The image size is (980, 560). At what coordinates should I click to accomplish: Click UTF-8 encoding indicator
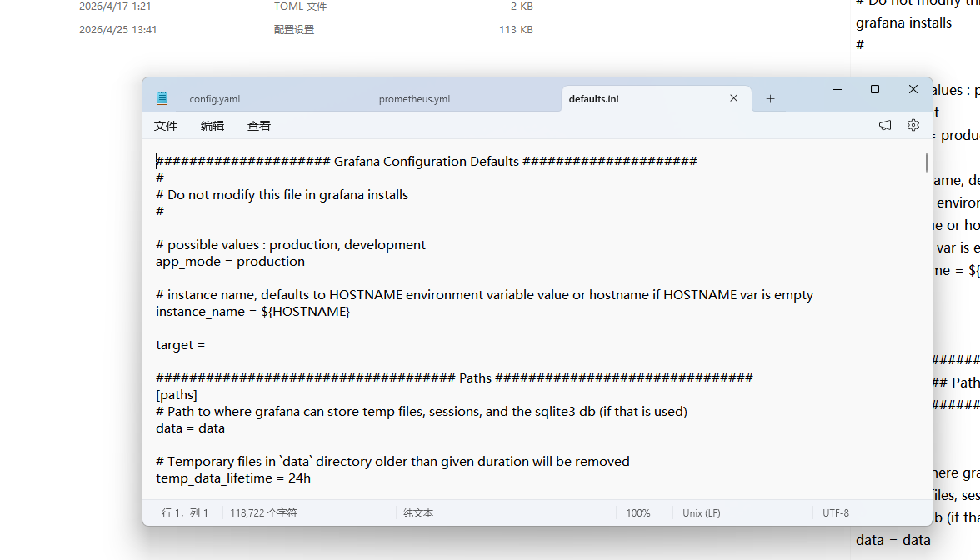[836, 512]
